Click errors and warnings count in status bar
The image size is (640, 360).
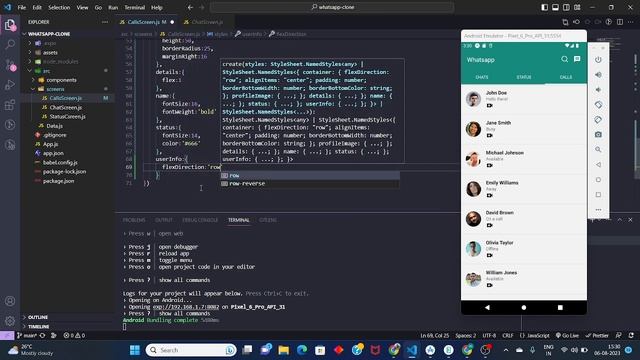tap(74, 336)
